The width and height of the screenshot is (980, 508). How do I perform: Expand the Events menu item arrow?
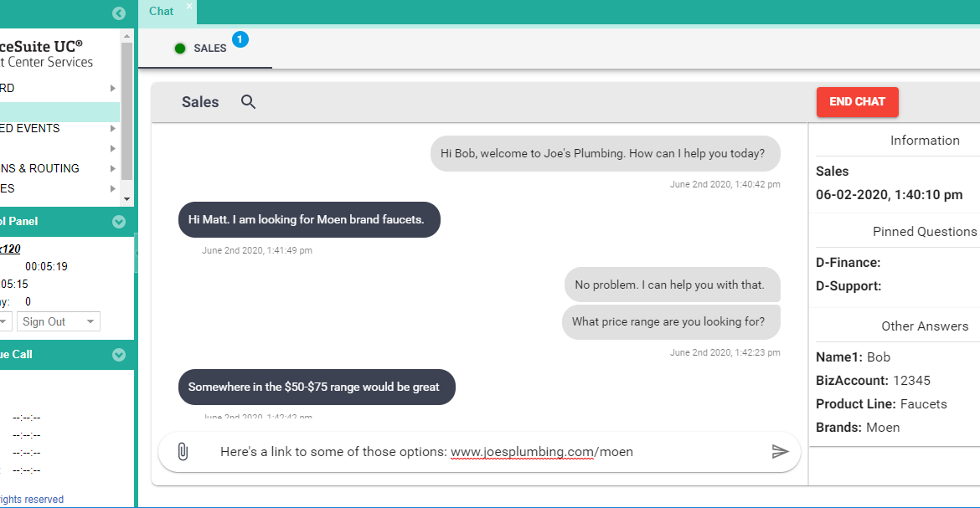pos(113,129)
